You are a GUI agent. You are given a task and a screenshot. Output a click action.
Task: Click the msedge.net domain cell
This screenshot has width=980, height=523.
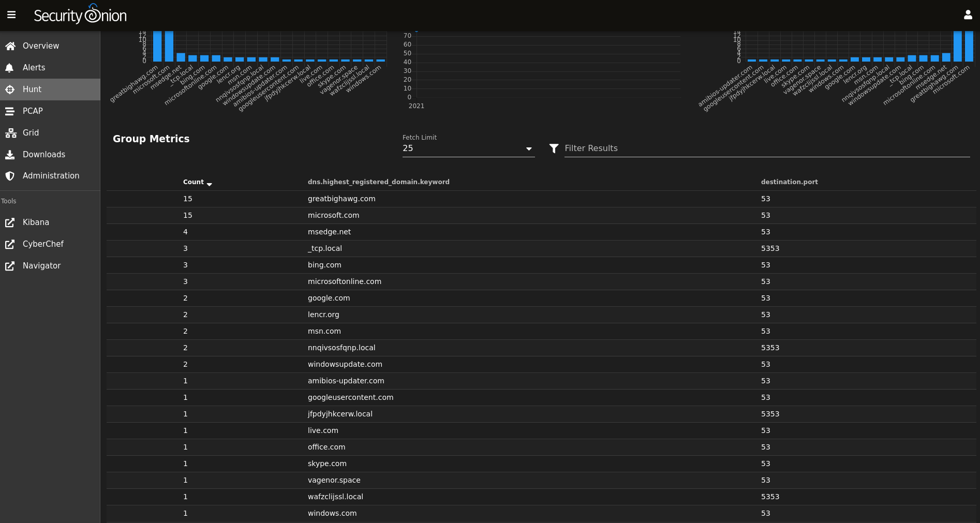[329, 232]
